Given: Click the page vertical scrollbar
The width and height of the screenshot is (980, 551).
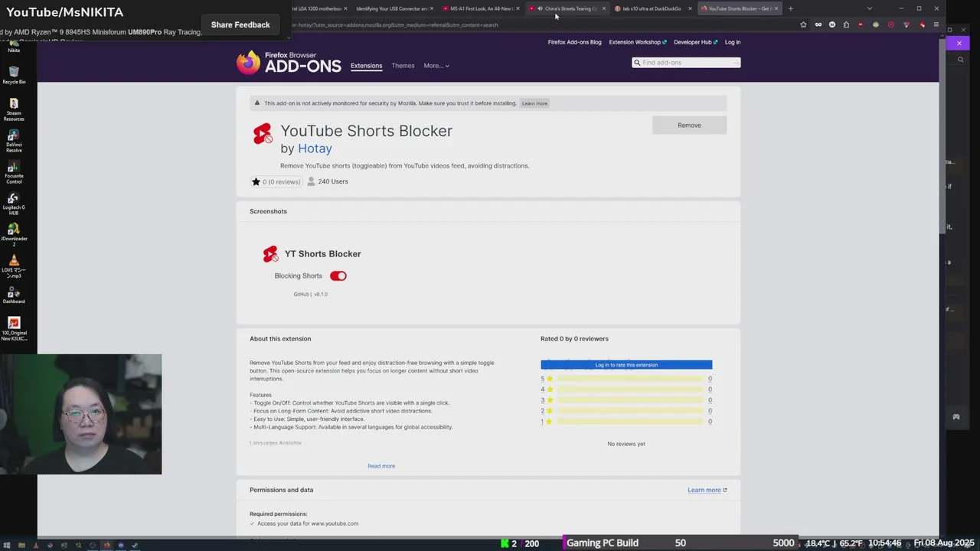Looking at the screenshot, I should point(942,138).
